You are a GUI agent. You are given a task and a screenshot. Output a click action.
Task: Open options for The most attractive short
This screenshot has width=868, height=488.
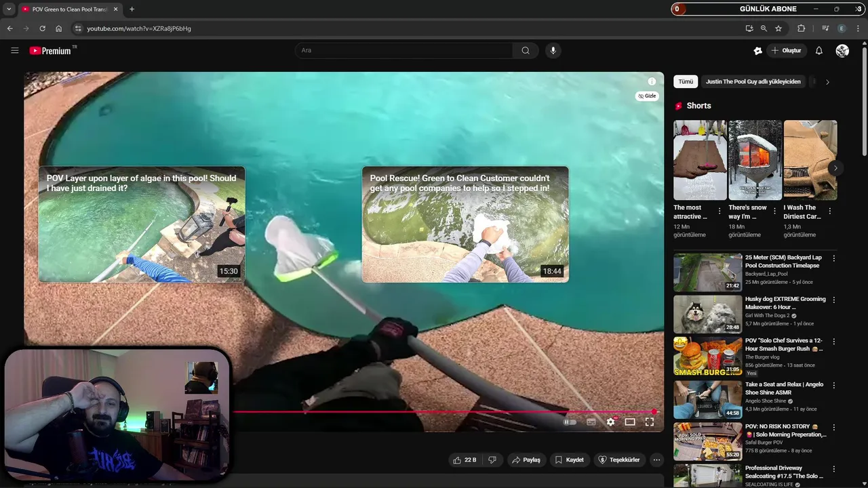(719, 211)
